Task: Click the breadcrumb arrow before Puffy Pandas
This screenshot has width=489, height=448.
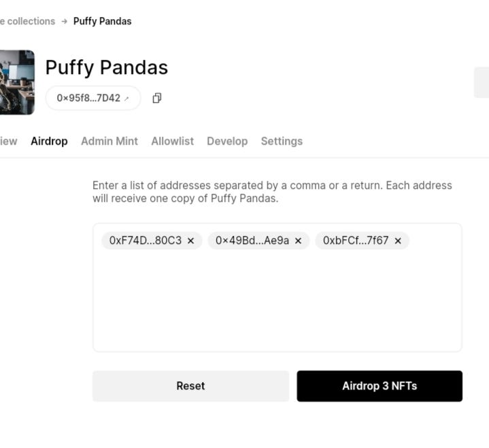Action: (x=64, y=21)
